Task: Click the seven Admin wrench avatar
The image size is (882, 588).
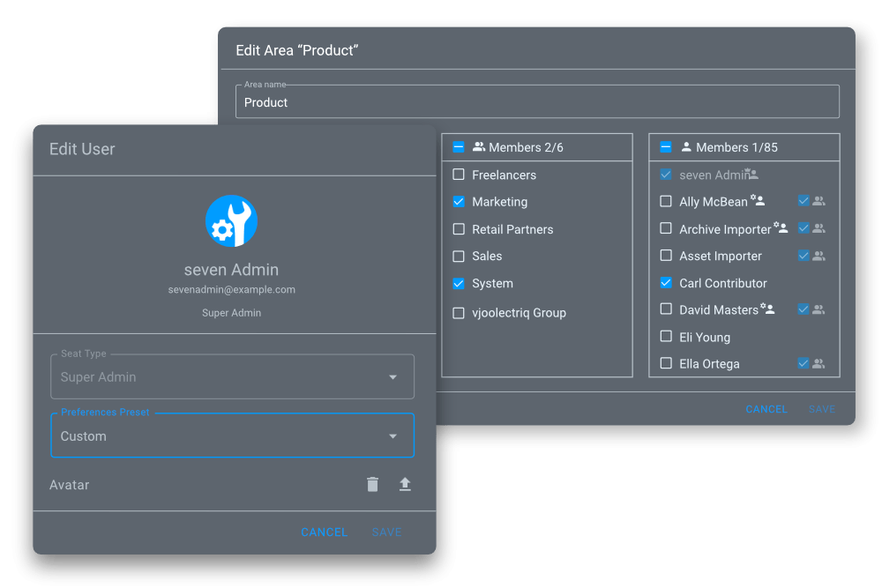Action: pos(231,221)
